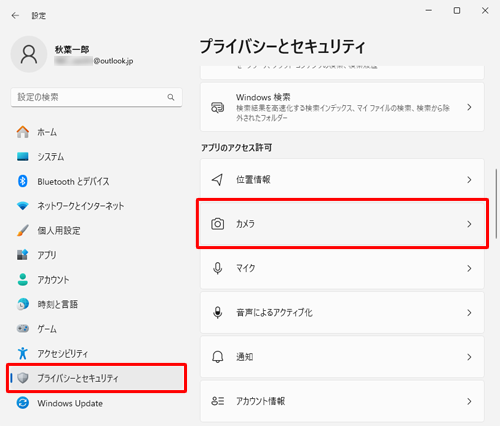The height and width of the screenshot is (426, 500).
Task: Click the アプリ icon in sidebar
Action: tap(23, 255)
